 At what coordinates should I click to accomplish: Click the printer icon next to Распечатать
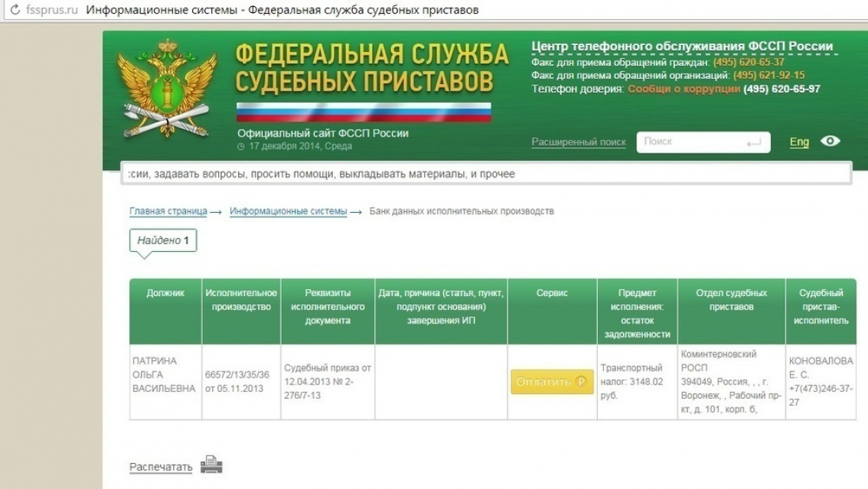pos(211,465)
